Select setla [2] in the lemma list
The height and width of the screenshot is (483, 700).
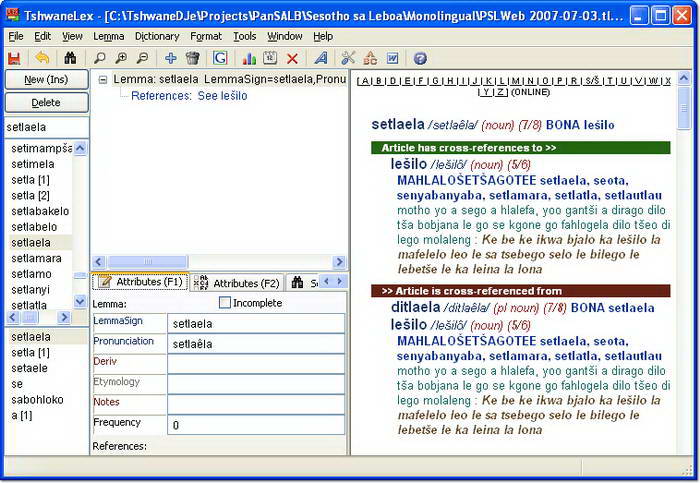(x=30, y=196)
